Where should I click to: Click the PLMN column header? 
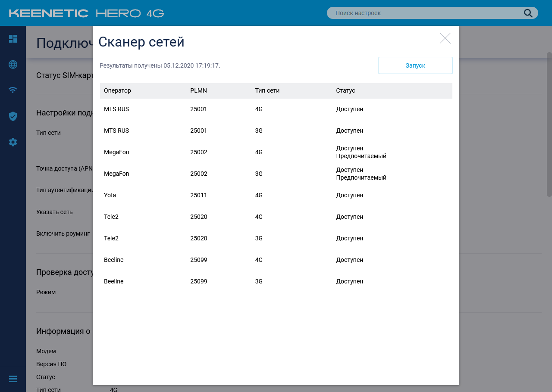pyautogui.click(x=198, y=91)
